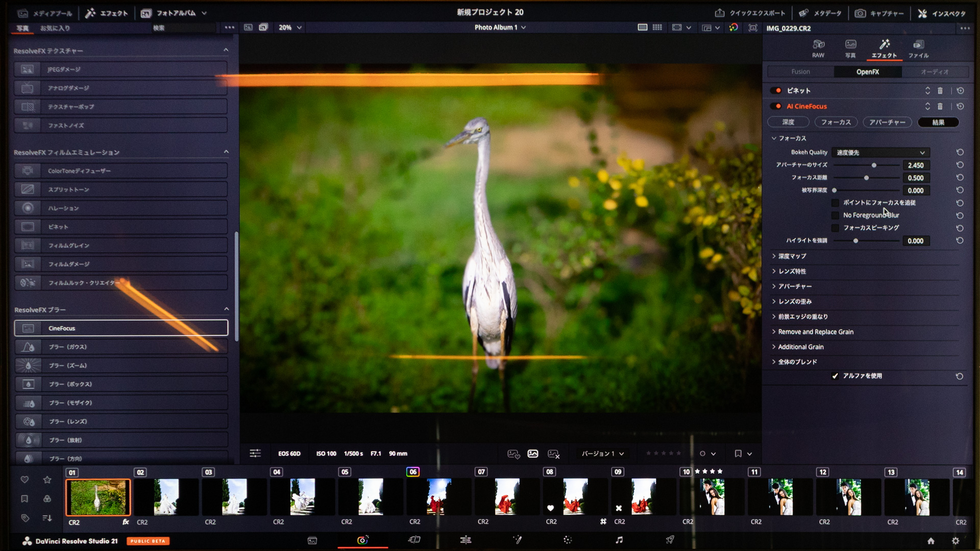This screenshot has height=551, width=980.
Task: Adjust the ハイライトを強調 slider handle
Action: point(855,241)
